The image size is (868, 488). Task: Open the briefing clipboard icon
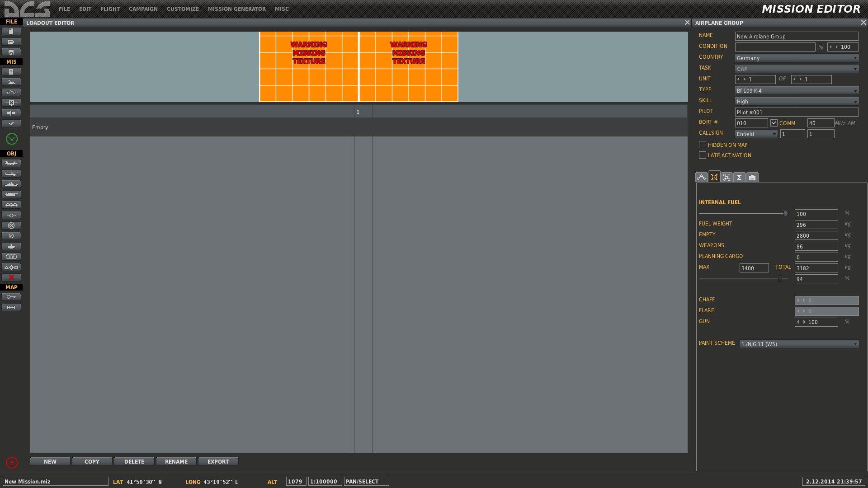[11, 71]
